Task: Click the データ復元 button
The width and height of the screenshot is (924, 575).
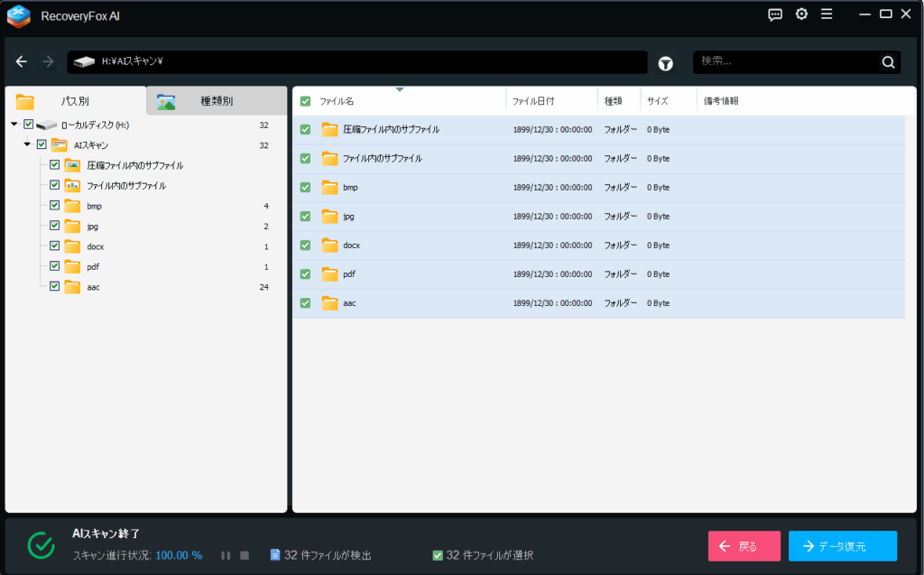Action: coord(842,546)
